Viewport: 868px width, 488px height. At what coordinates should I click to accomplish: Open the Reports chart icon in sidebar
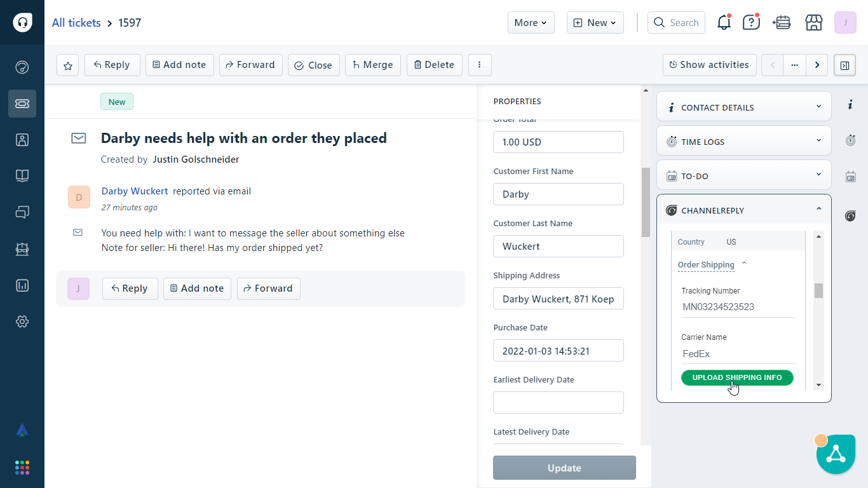pos(22,285)
